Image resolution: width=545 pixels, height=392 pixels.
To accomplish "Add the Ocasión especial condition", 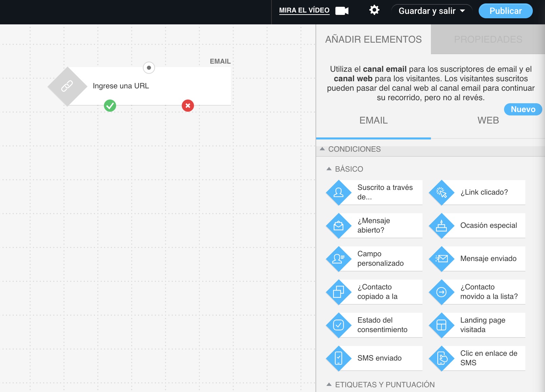I will (442, 225).
